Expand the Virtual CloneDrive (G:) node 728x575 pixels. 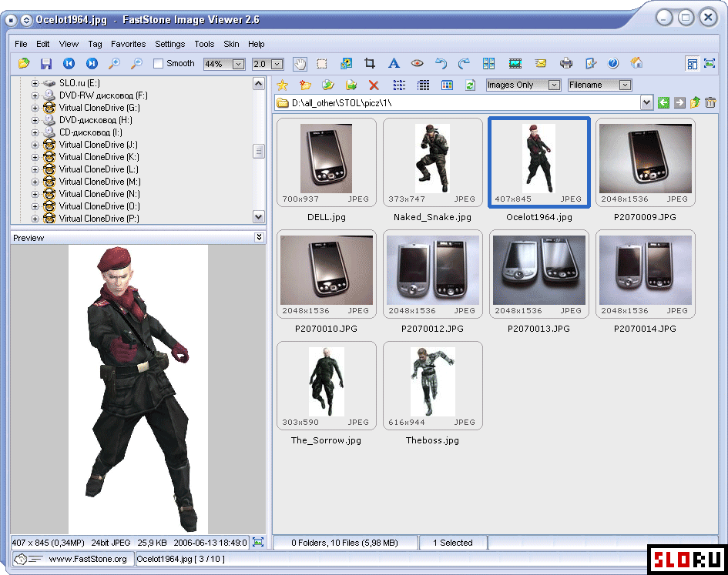pyautogui.click(x=35, y=108)
